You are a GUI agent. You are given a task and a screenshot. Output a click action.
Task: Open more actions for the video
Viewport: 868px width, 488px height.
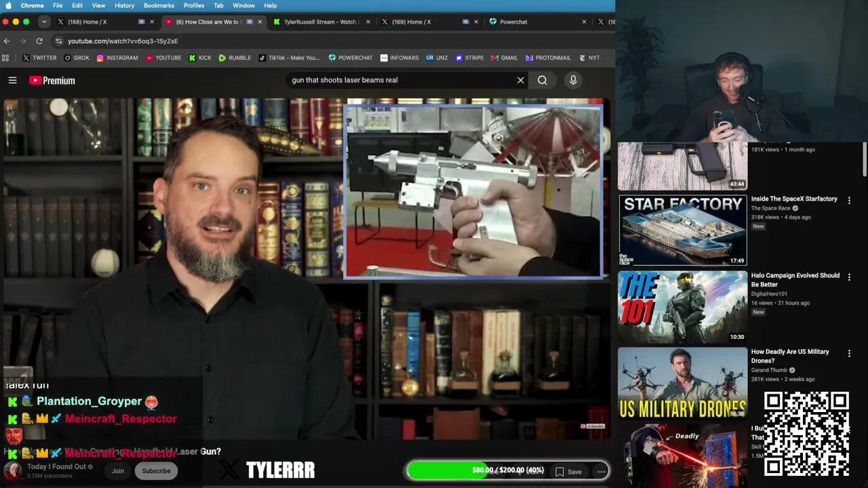click(x=601, y=472)
